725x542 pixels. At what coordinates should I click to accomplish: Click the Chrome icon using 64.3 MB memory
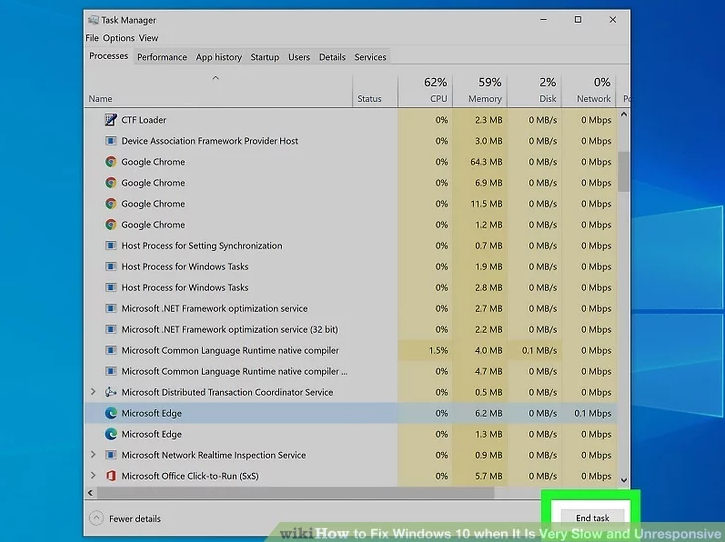(x=111, y=162)
